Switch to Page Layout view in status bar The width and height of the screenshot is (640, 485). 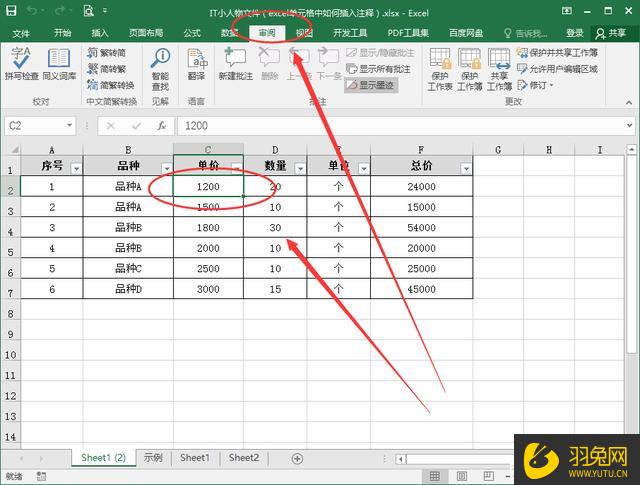click(462, 476)
